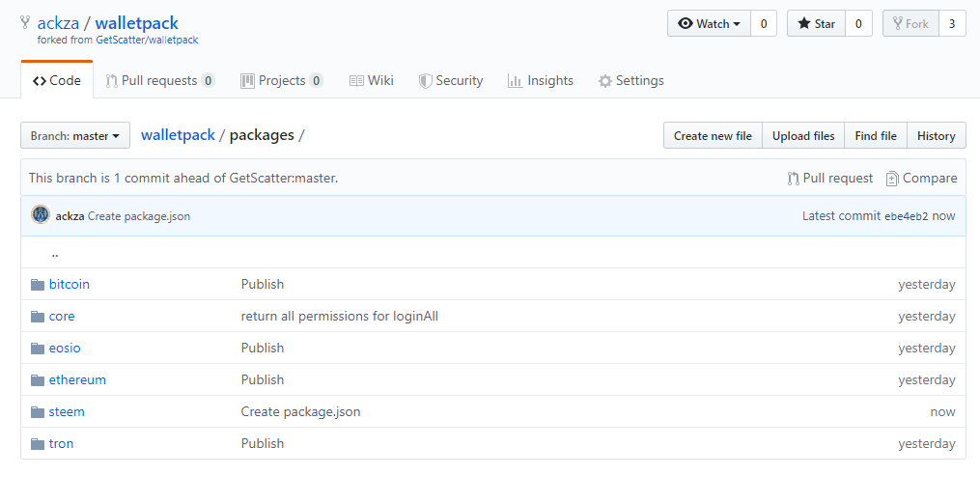Click the Pull request branch icon

pos(793,179)
